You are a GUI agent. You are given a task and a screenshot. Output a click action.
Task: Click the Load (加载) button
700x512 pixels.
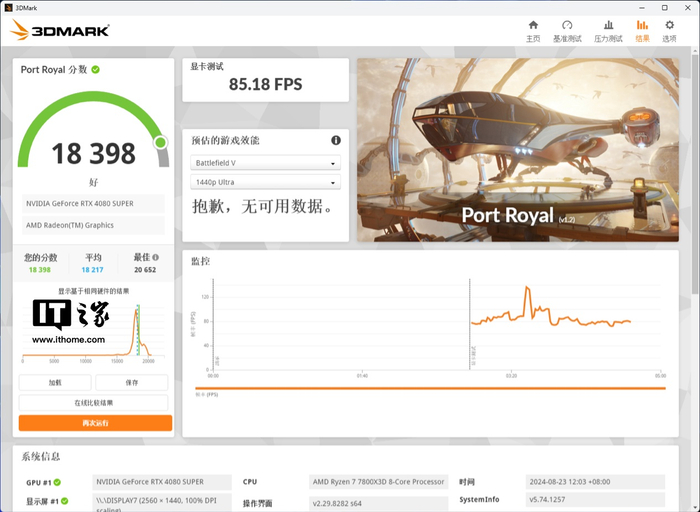55,383
